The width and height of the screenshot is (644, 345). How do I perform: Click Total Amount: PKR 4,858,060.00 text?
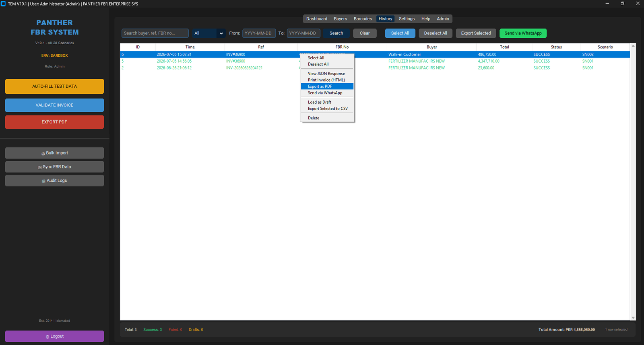click(x=567, y=330)
